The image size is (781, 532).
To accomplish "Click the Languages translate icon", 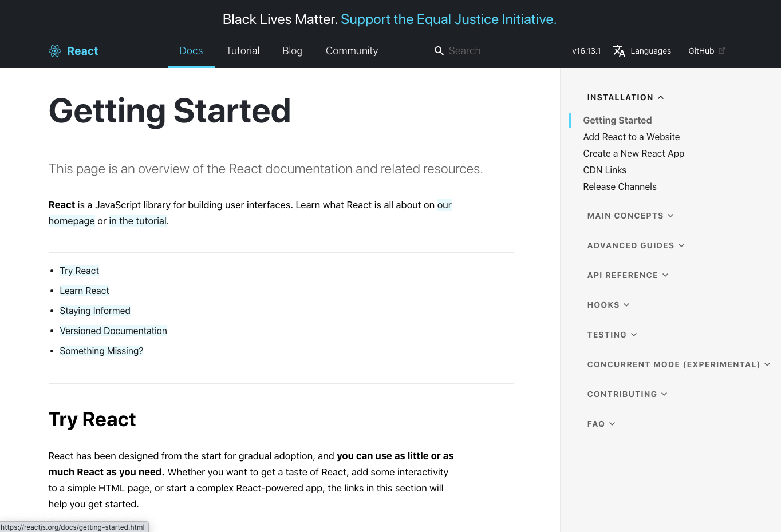I will coord(619,51).
